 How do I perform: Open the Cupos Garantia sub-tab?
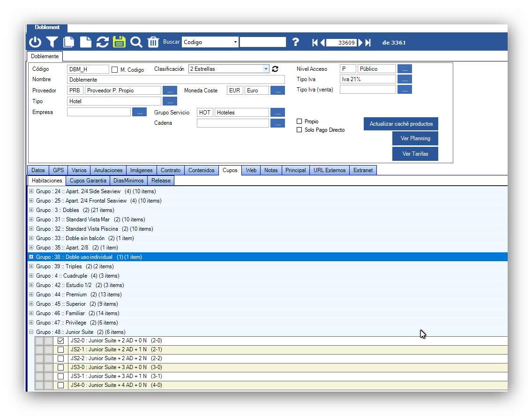point(88,181)
